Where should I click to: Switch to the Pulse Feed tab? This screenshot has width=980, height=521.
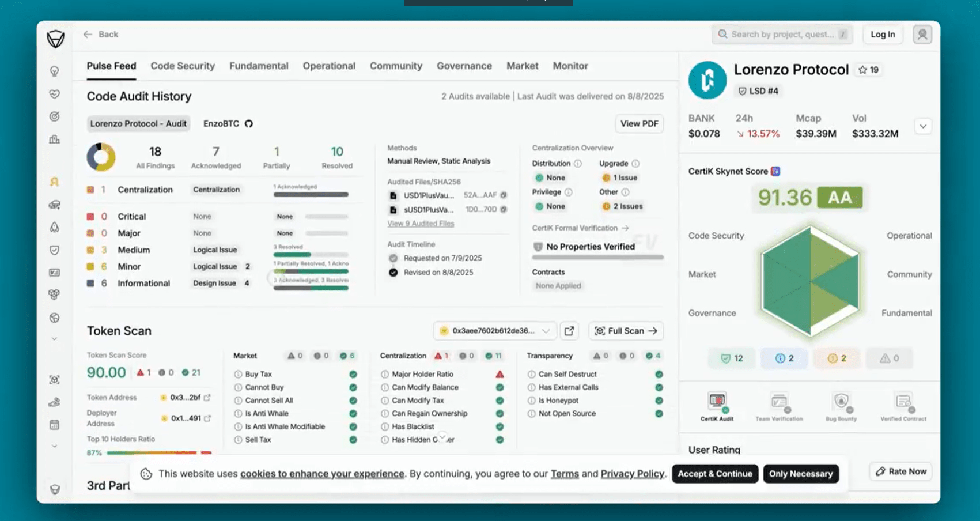click(x=111, y=66)
